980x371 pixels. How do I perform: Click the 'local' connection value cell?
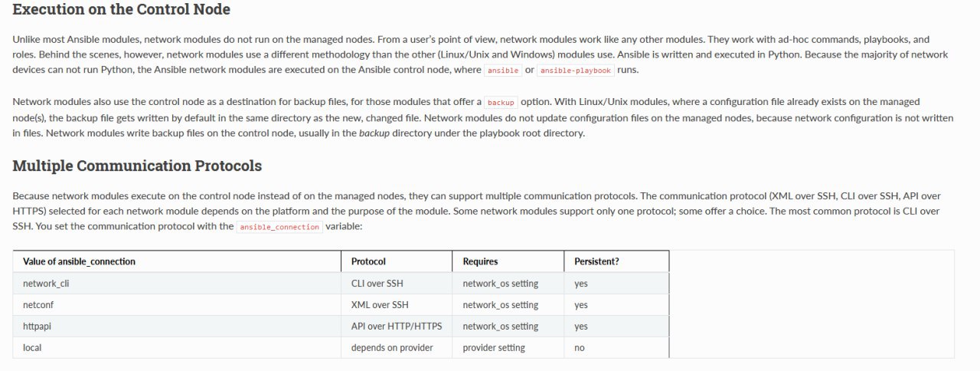coord(177,348)
